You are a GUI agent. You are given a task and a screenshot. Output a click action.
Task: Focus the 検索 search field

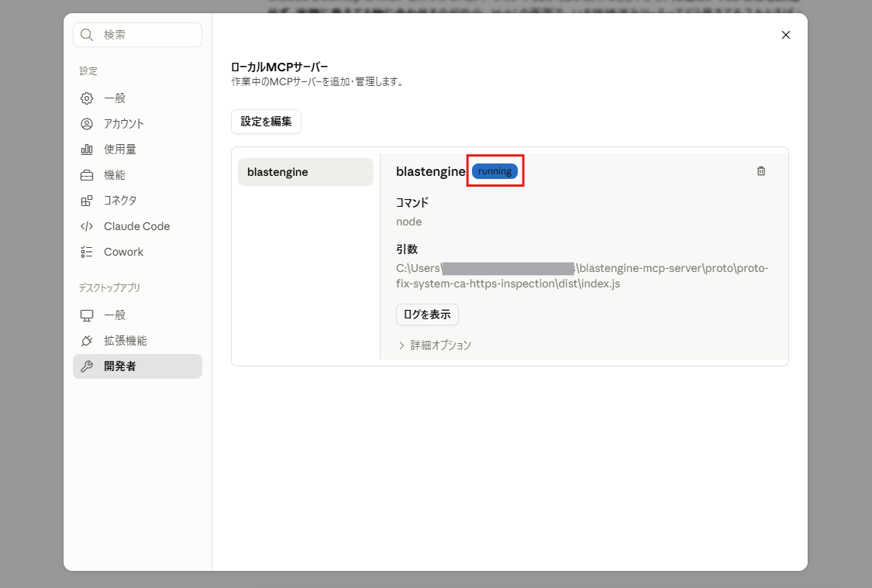pos(137,35)
